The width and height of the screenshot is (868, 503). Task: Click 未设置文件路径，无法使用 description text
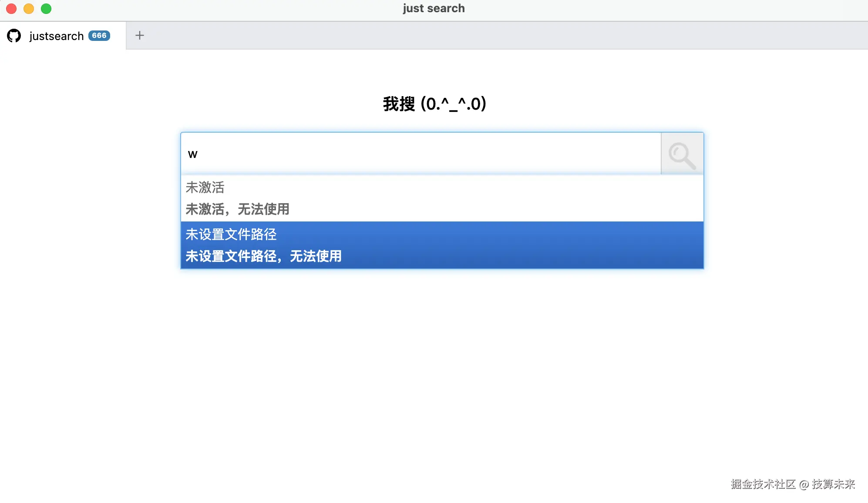(x=264, y=256)
